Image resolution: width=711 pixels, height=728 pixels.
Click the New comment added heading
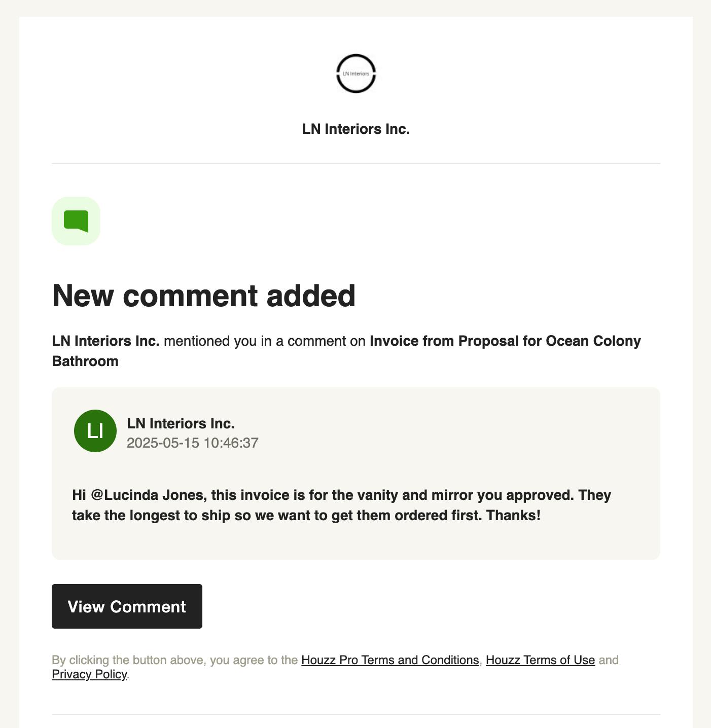[x=204, y=296]
